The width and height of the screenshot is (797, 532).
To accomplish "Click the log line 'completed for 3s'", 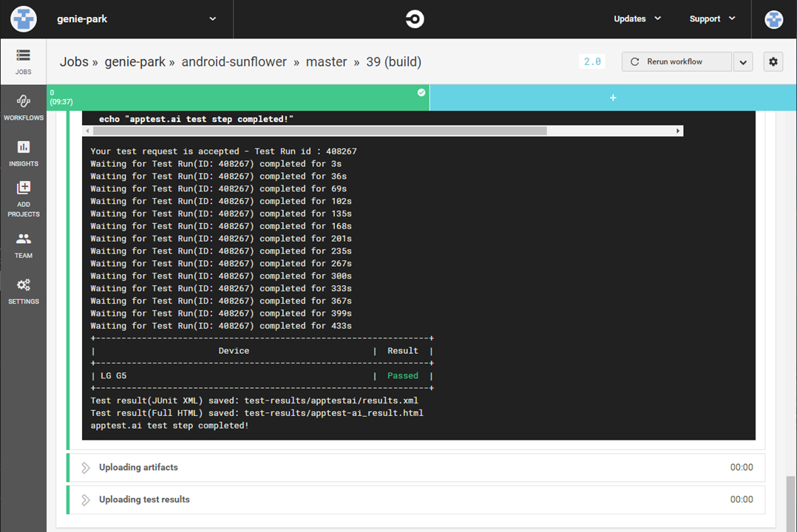I will [216, 163].
